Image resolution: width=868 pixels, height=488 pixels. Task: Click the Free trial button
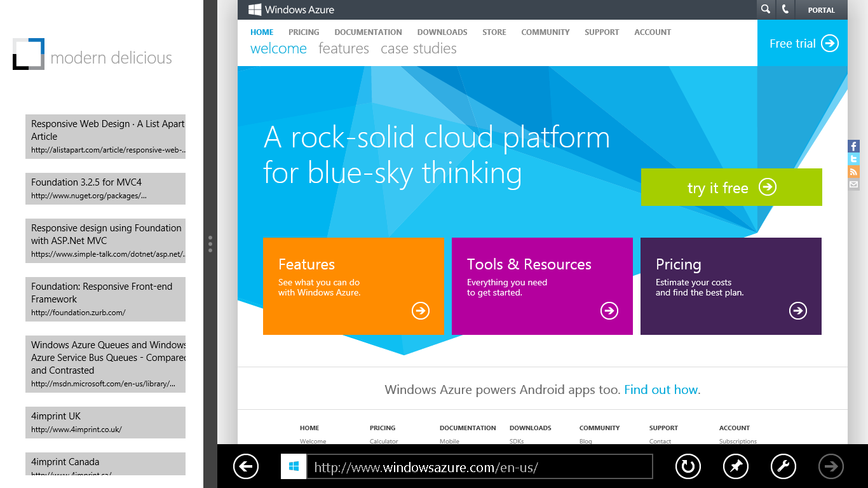coord(803,43)
